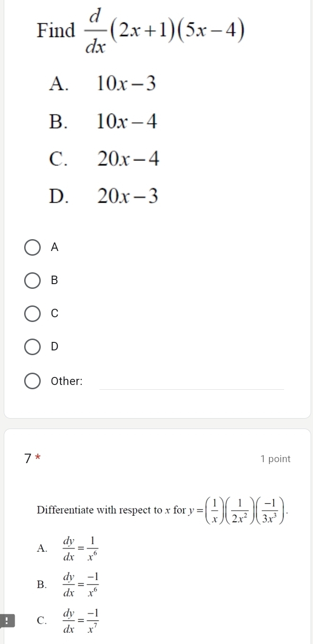This screenshot has width=313, height=644.
Task: Click the '20x−4' choice in question image
Action: 128,160
